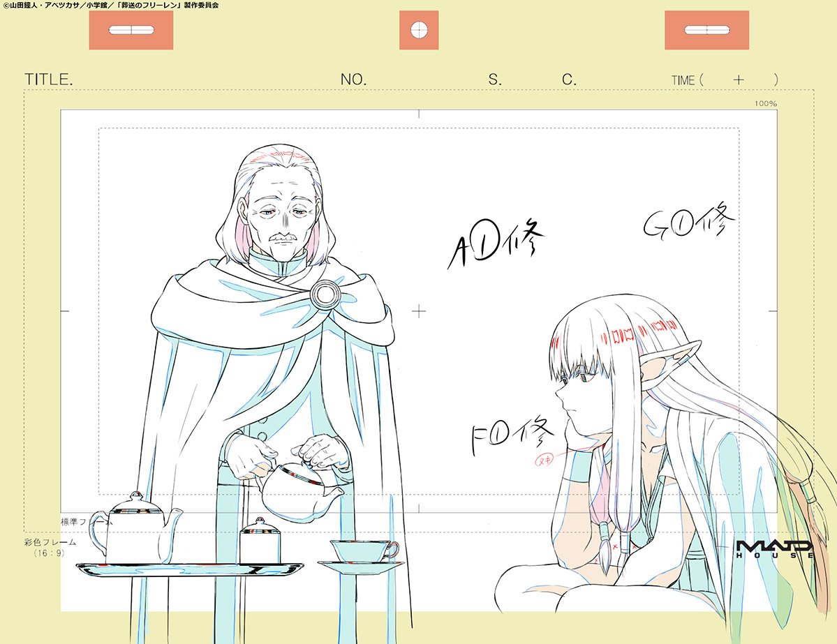Click the handwritten "GD修" note
837x644 pixels.
point(689,221)
